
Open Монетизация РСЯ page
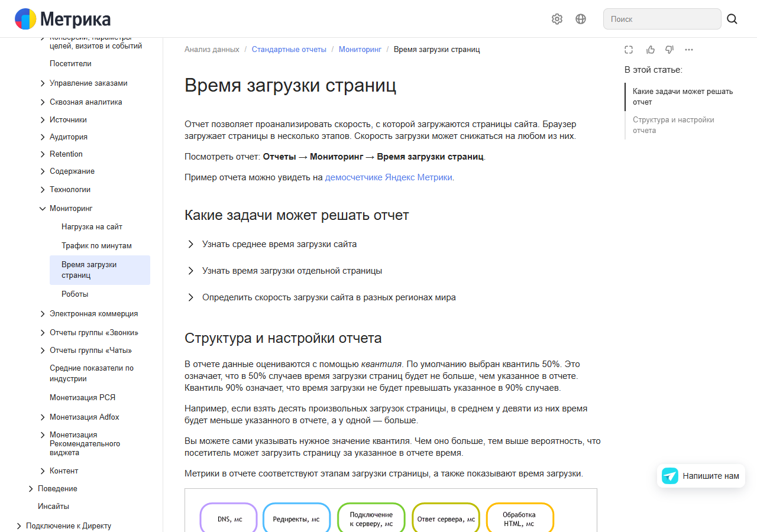[x=82, y=398]
